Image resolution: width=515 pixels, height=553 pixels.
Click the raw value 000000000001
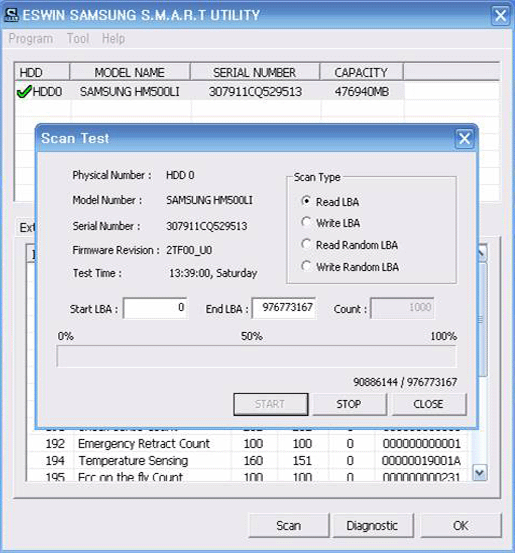(x=422, y=444)
